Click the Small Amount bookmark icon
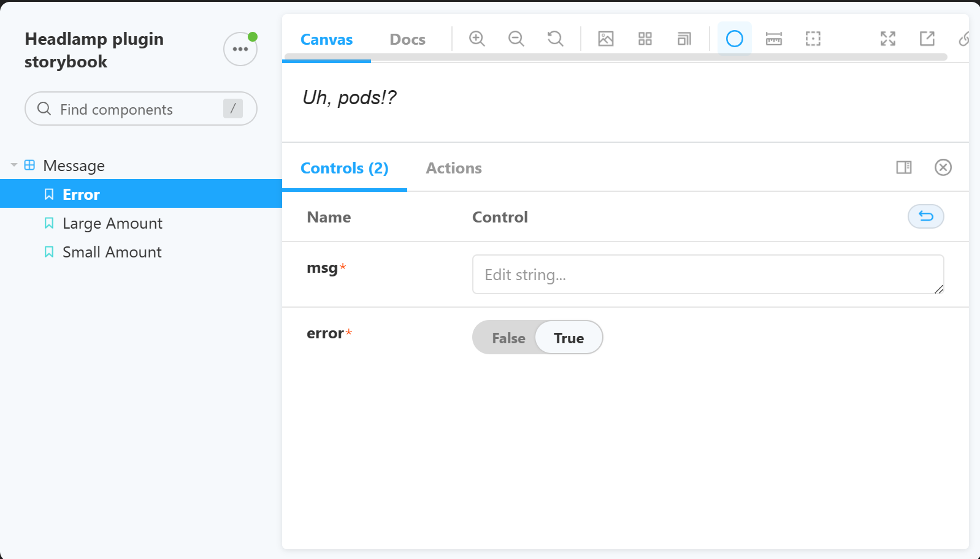The image size is (980, 559). (49, 251)
